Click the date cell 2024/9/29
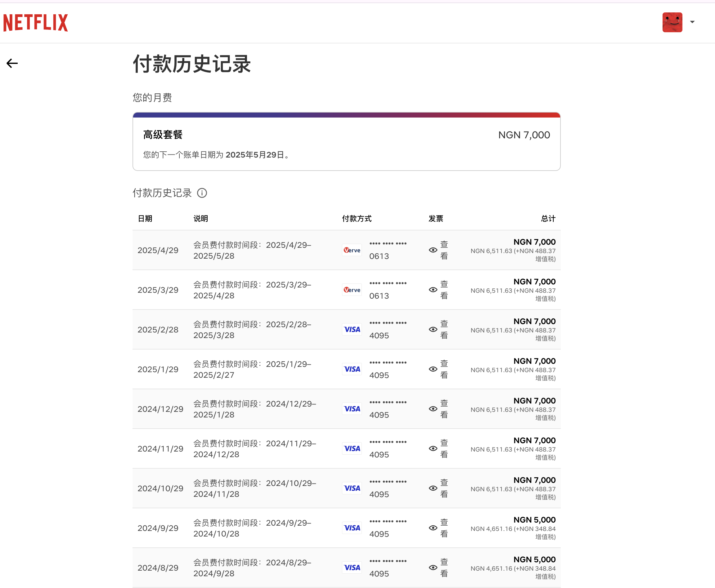715x588 pixels. (x=158, y=528)
